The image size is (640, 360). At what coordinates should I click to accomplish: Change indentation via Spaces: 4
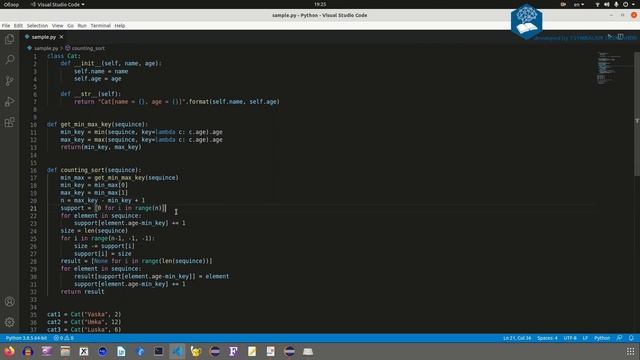pyautogui.click(x=547, y=338)
